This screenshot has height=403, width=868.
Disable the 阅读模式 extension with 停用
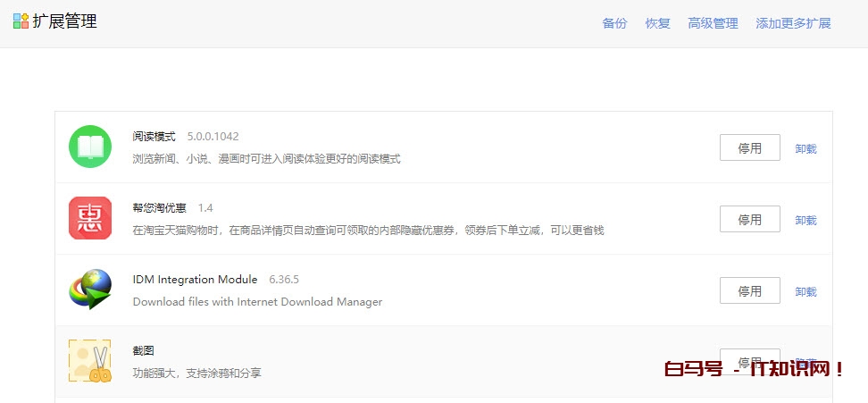[749, 148]
